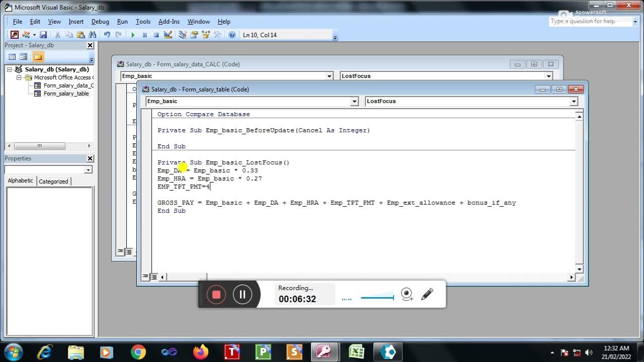Open Excel from the taskbar
This screenshot has height=362, width=644.
pos(356,352)
